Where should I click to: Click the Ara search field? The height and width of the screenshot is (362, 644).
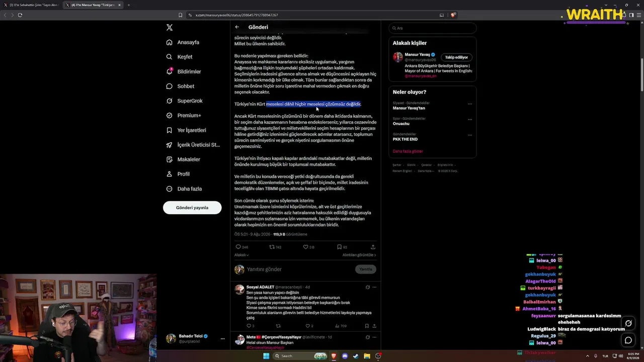click(x=432, y=28)
